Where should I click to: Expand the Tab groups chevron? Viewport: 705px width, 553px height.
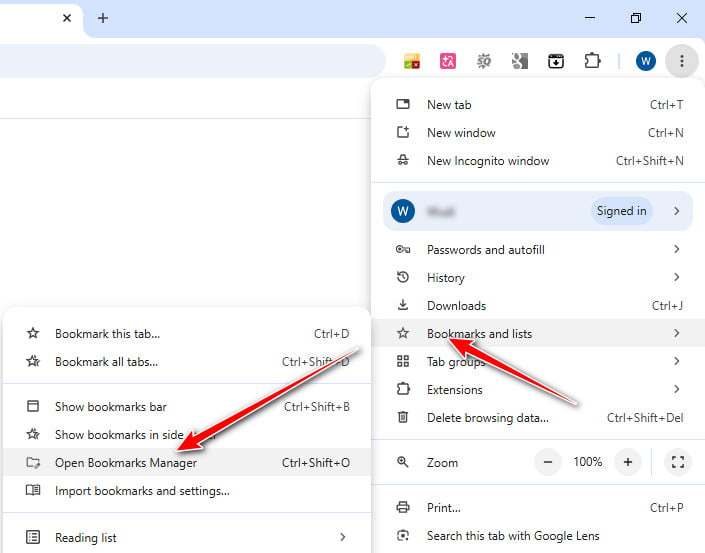pos(677,361)
